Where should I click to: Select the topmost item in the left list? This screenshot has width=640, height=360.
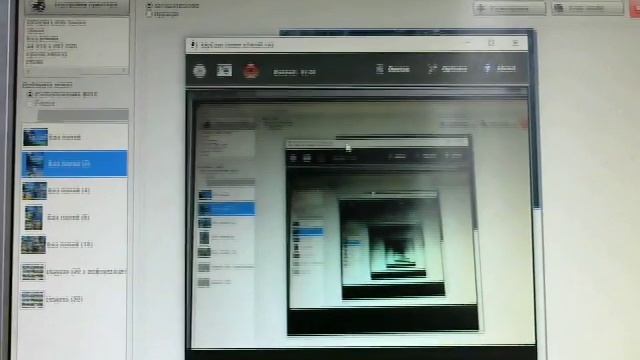tap(75, 137)
